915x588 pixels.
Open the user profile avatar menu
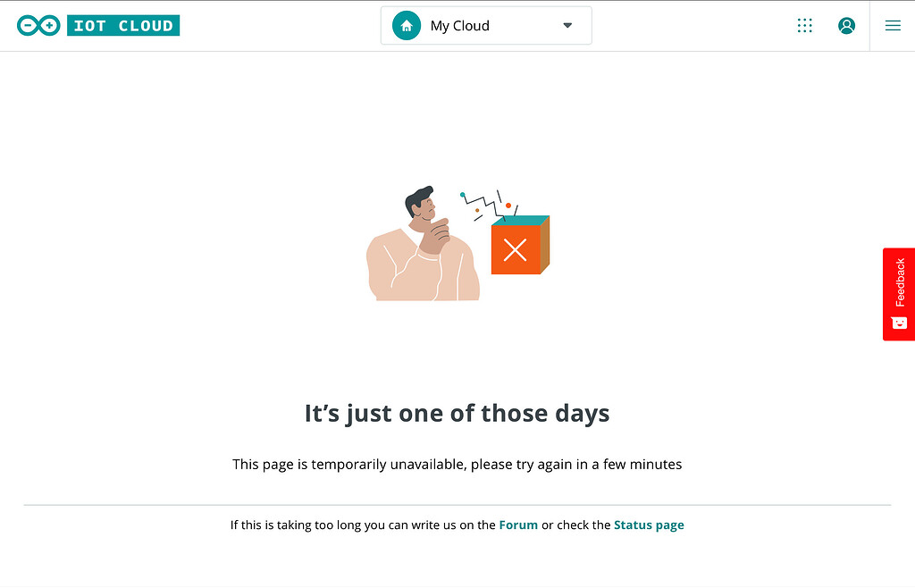click(847, 26)
